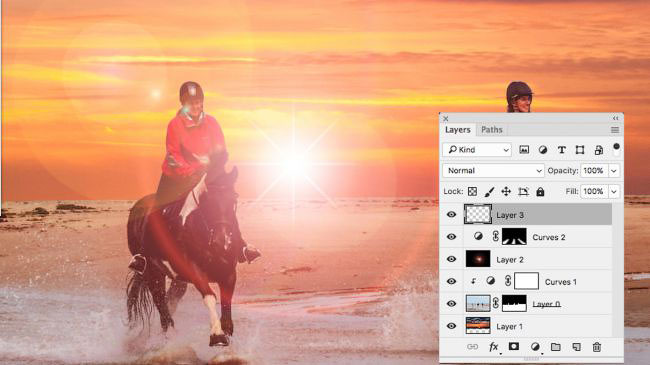Filter layers by shape layers icon
650x365 pixels.
click(580, 150)
